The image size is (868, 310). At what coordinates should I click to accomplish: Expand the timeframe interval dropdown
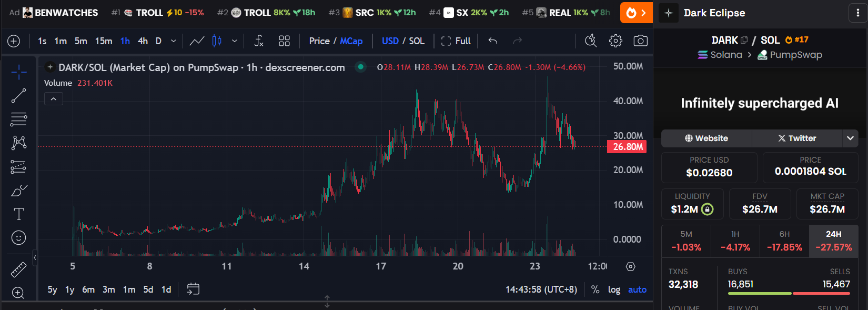pos(174,41)
